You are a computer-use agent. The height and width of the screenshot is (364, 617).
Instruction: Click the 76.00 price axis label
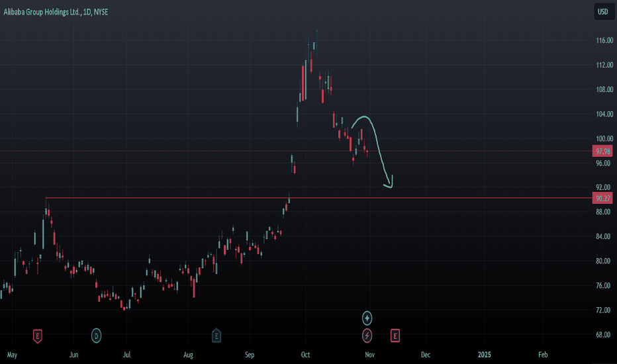[604, 286]
